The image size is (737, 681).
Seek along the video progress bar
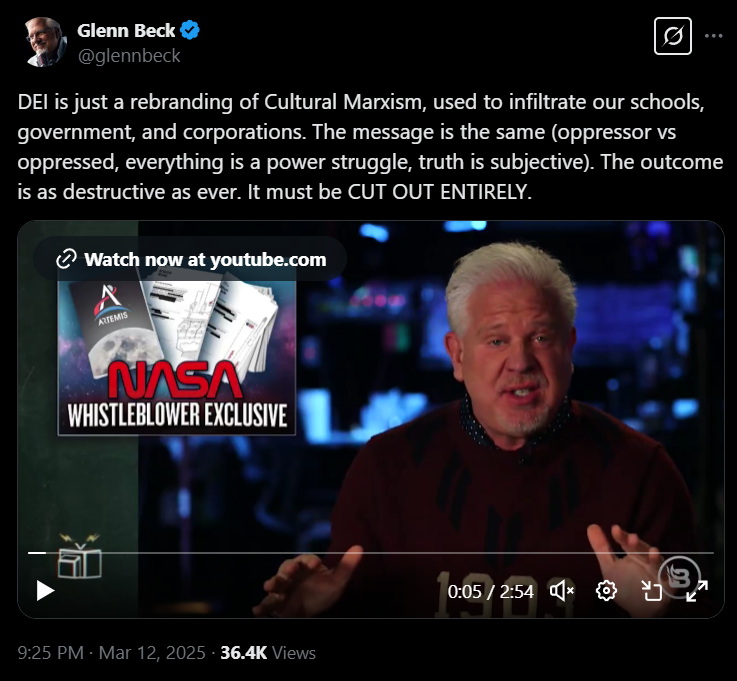coord(371,553)
